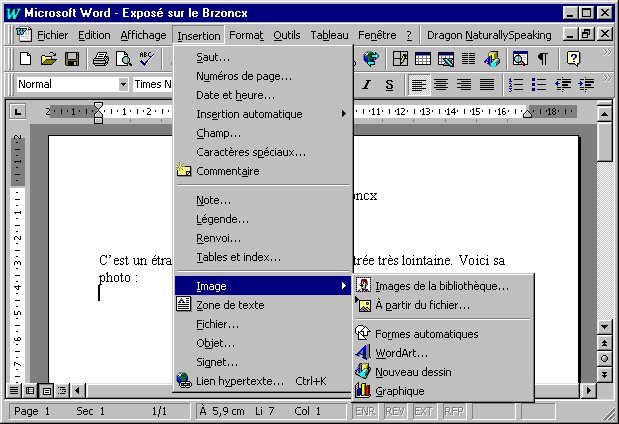Open the Tableau menu
Viewport: 619px width, 424px height.
click(x=329, y=36)
